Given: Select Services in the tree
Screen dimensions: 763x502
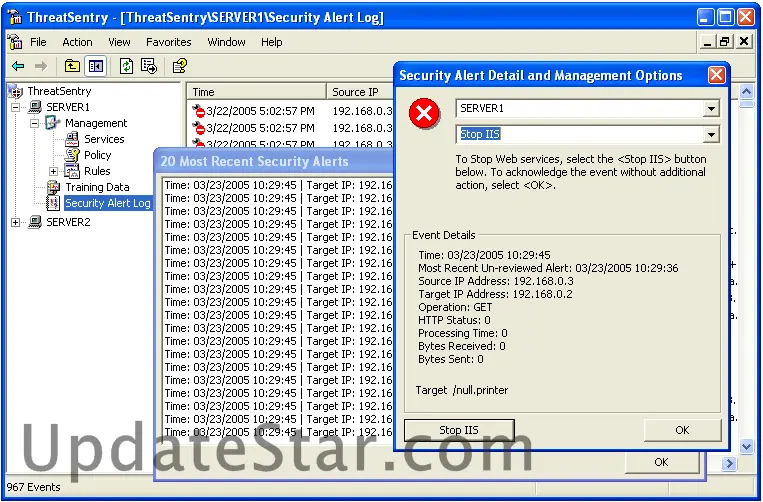Looking at the screenshot, I should click(104, 139).
